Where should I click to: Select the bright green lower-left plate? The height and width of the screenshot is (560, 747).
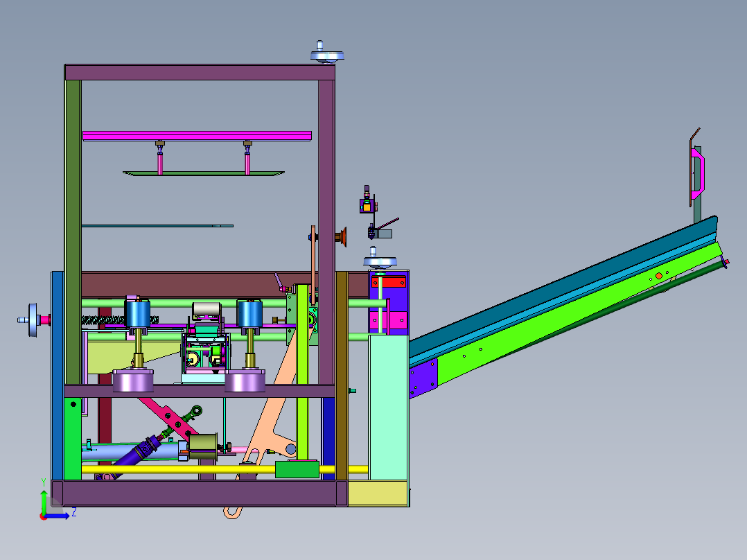click(x=72, y=439)
